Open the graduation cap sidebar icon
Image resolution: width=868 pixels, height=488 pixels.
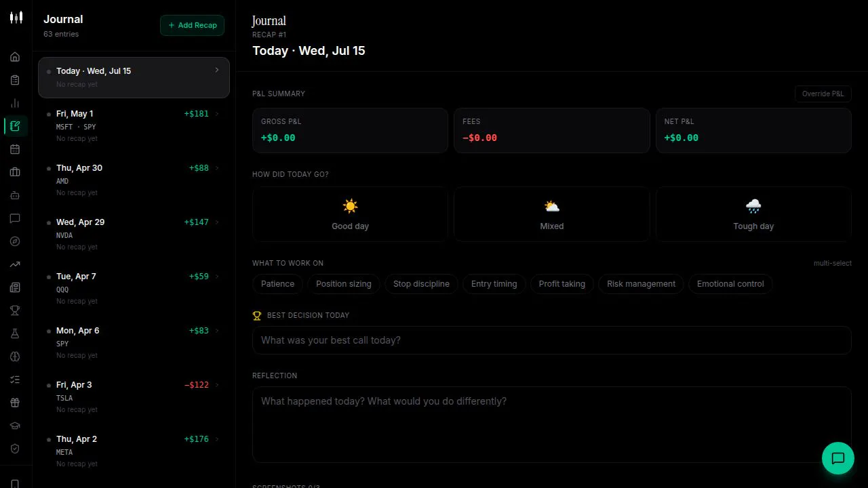click(x=15, y=426)
